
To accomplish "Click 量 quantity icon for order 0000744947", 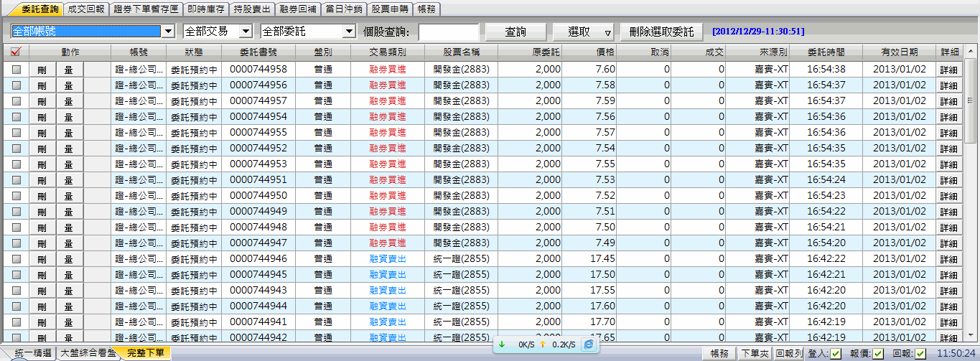I will coord(69,243).
